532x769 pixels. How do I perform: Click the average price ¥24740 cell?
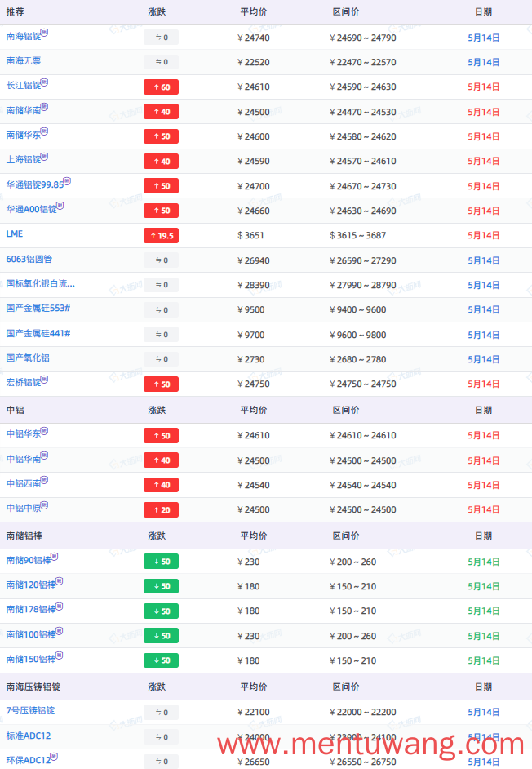point(254,38)
